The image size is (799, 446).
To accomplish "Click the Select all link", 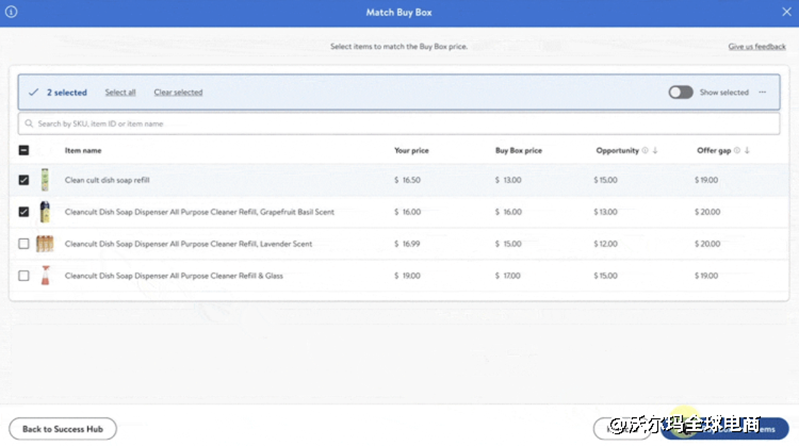I will (120, 93).
